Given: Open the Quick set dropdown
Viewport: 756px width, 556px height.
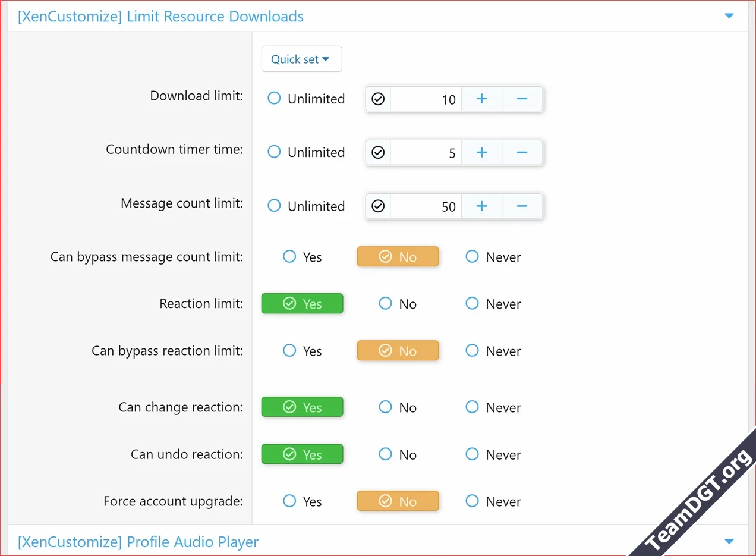Looking at the screenshot, I should 301,59.
